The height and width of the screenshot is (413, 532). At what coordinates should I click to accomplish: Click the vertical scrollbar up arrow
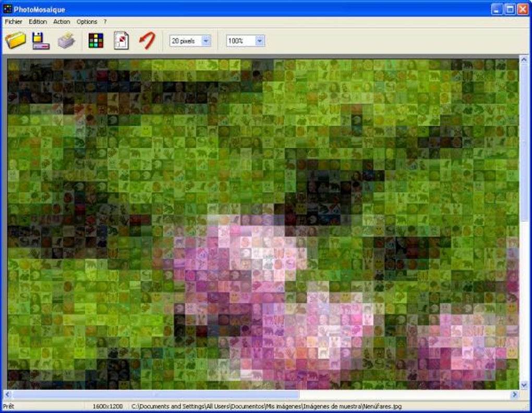524,60
